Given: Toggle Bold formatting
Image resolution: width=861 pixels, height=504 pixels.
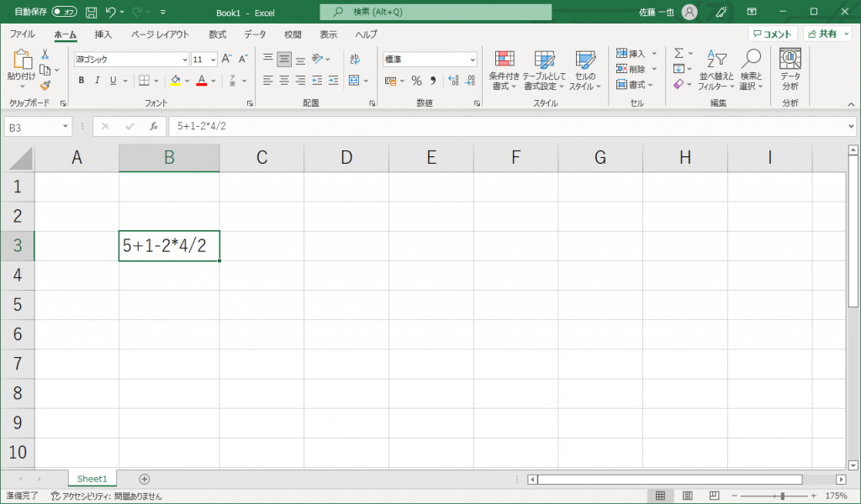Looking at the screenshot, I should pos(82,81).
